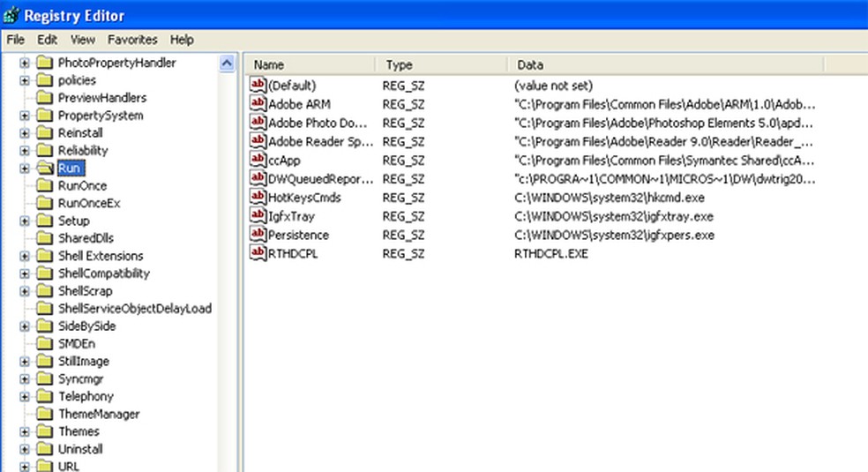Click the (Default) string value icon
The height and width of the screenshot is (472, 868).
point(258,85)
